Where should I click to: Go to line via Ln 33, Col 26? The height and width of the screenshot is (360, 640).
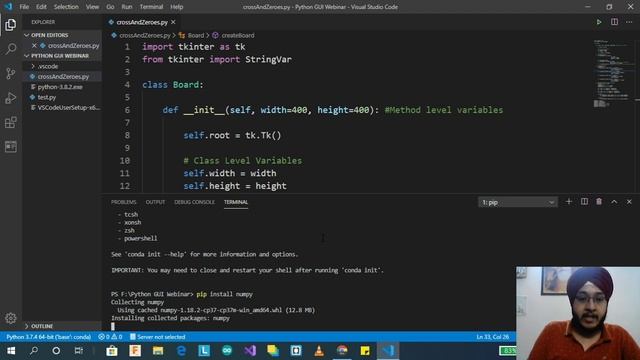[493, 337]
